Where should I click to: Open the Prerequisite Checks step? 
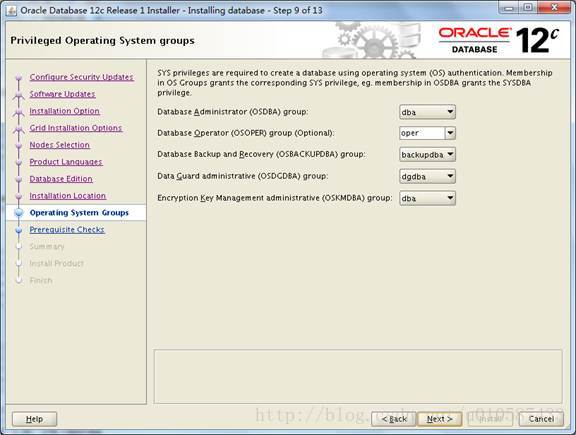pos(67,230)
